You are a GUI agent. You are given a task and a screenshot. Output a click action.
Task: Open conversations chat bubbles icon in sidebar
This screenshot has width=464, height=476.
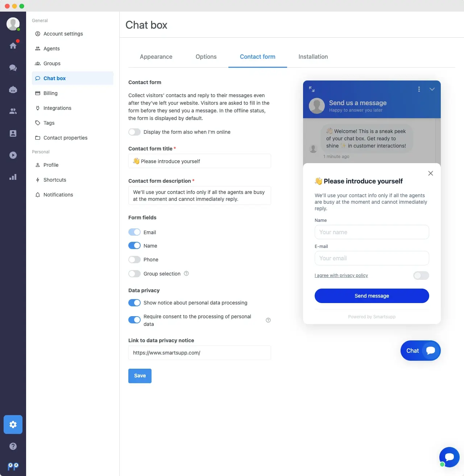point(13,68)
